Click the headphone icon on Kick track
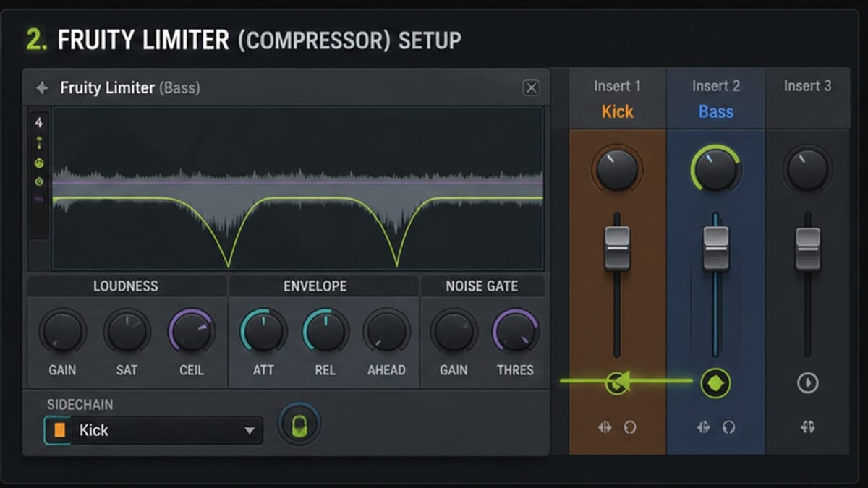The width and height of the screenshot is (868, 488). [x=630, y=427]
